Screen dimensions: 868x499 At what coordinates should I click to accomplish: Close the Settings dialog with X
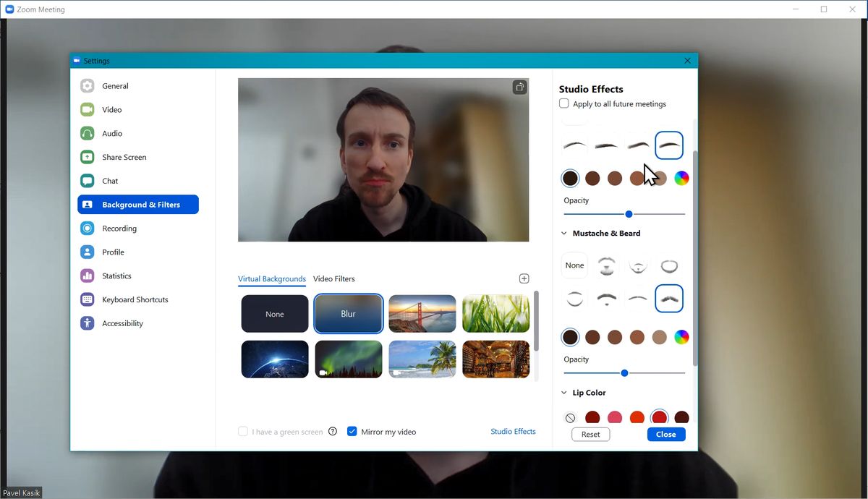point(688,61)
